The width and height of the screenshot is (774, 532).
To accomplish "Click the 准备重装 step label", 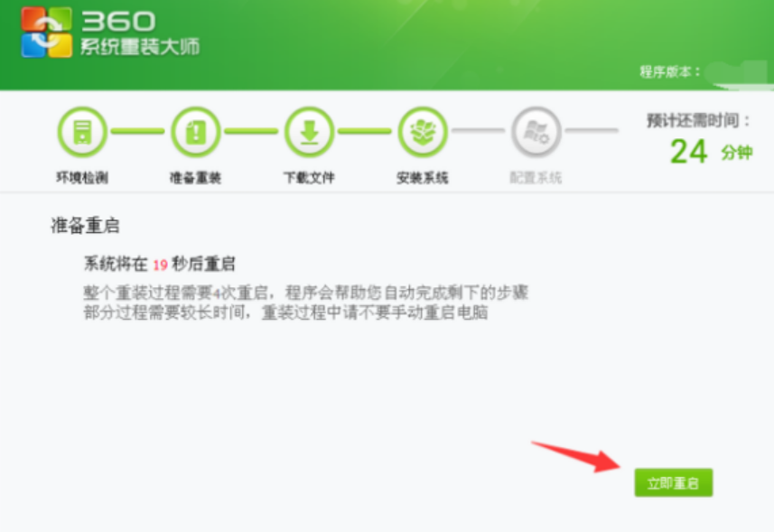I will [195, 178].
